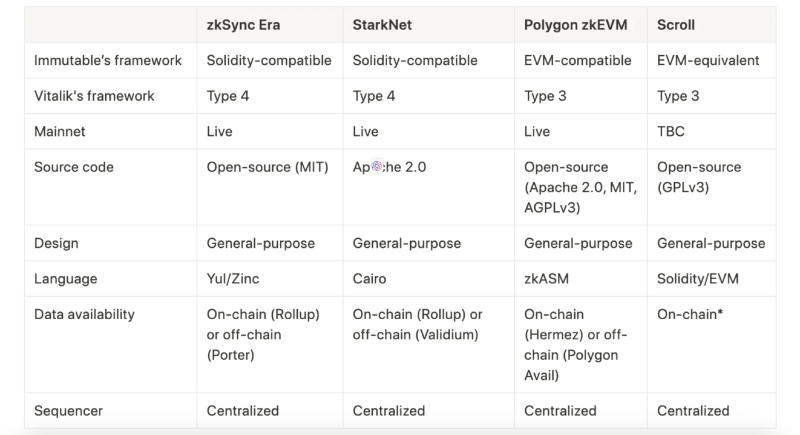
Task: Click the Polygon zkEVM column header
Action: coord(576,24)
